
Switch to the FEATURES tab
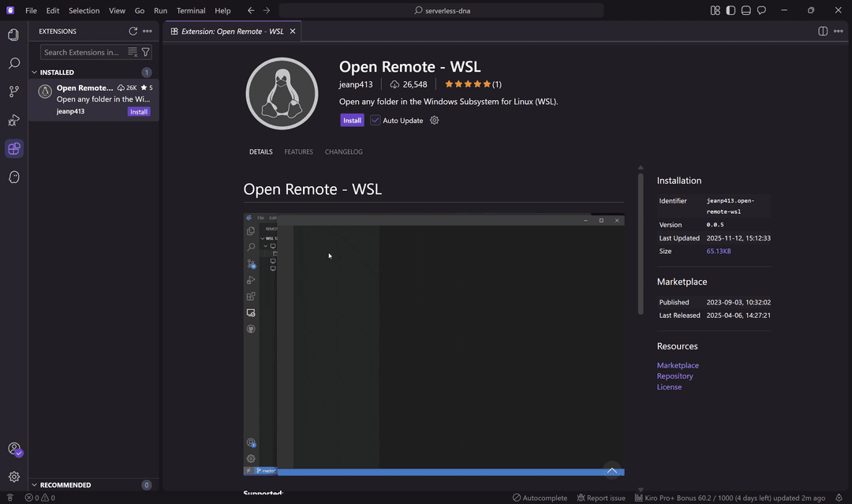pyautogui.click(x=298, y=151)
